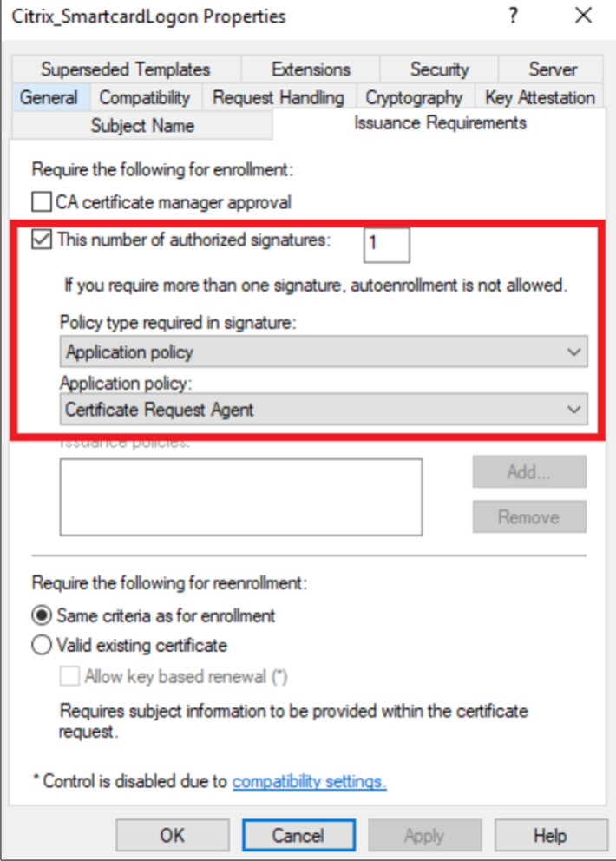Enable CA certificate manager approval checkbox
Screen dimensions: 616x861
[x=42, y=203]
